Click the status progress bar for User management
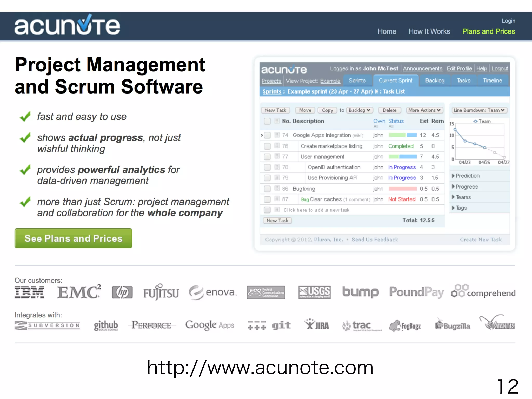 403,157
